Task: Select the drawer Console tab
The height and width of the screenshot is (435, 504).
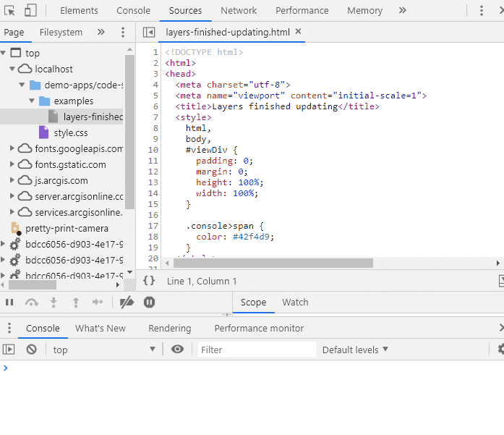Action: (43, 328)
